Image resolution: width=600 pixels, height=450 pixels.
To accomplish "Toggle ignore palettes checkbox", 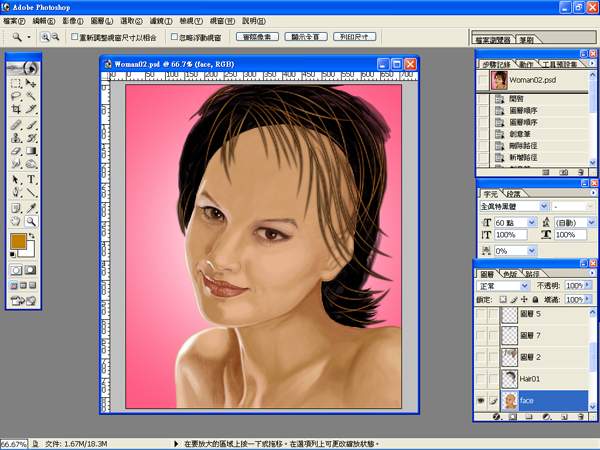I will [174, 37].
